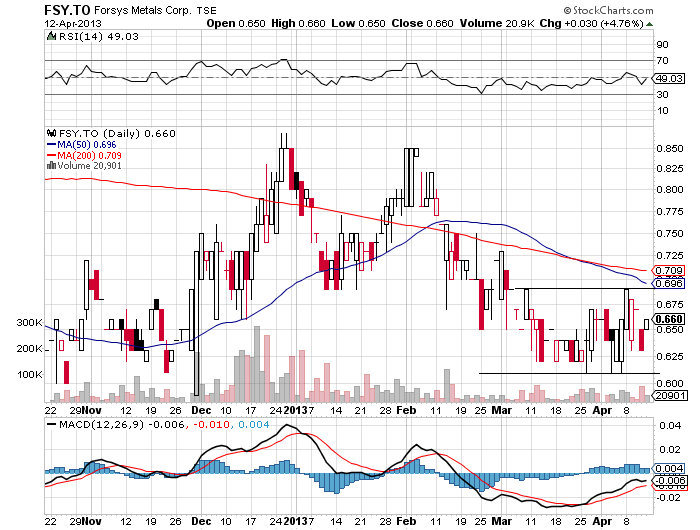Click the 20901 volume tag on axis
This screenshot has width=700, height=530.
point(669,395)
